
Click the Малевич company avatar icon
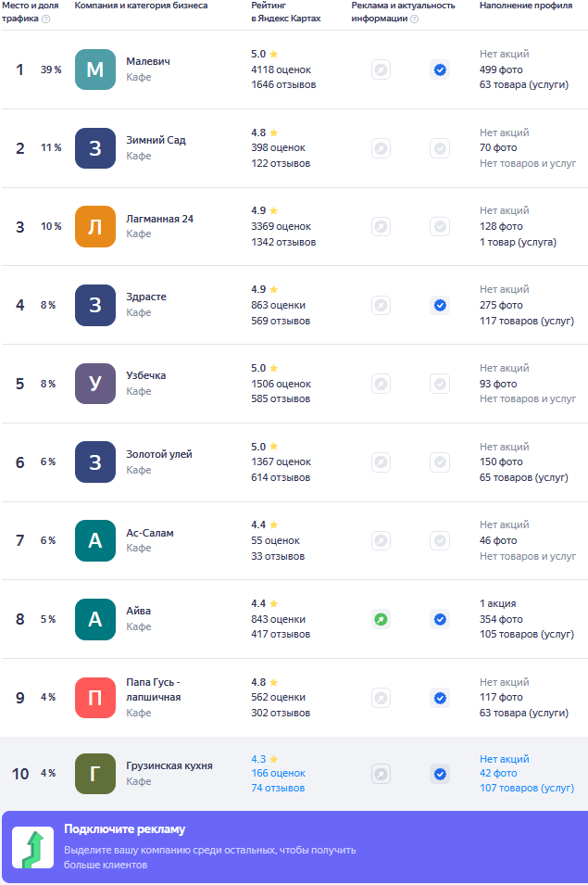coord(94,70)
